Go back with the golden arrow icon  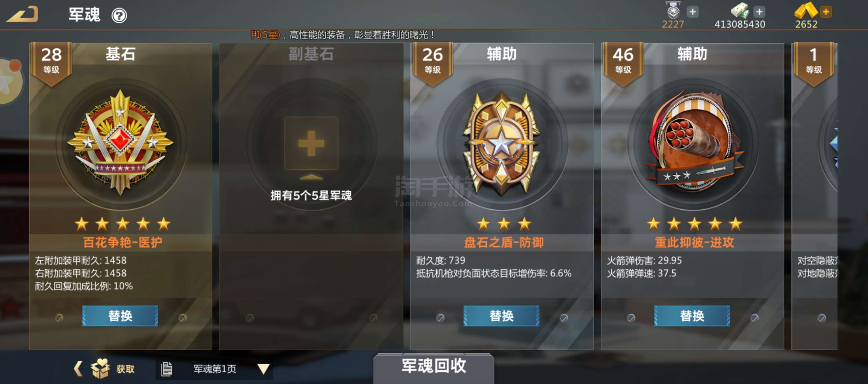(22, 15)
